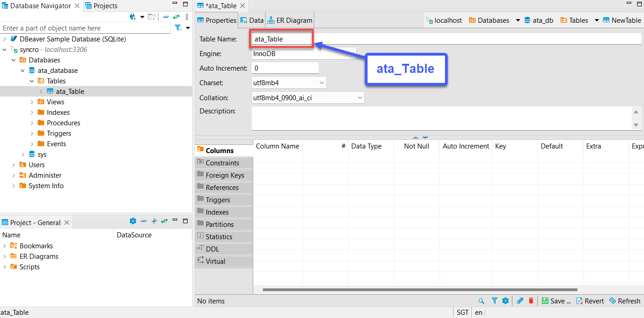Click the NewTable breadcrumb
This screenshot has width=644, height=318.
(x=622, y=21)
